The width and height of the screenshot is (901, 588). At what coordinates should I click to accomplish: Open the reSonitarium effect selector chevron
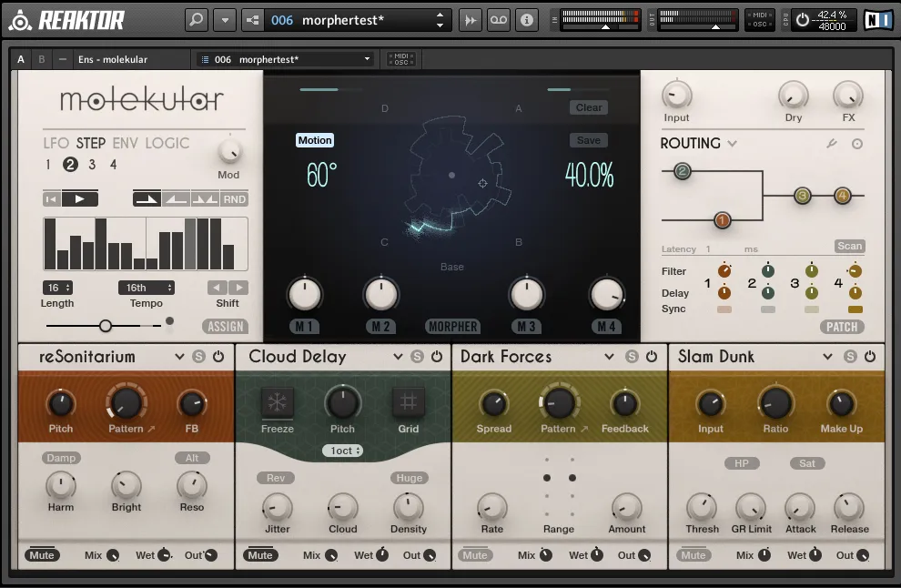coord(180,357)
